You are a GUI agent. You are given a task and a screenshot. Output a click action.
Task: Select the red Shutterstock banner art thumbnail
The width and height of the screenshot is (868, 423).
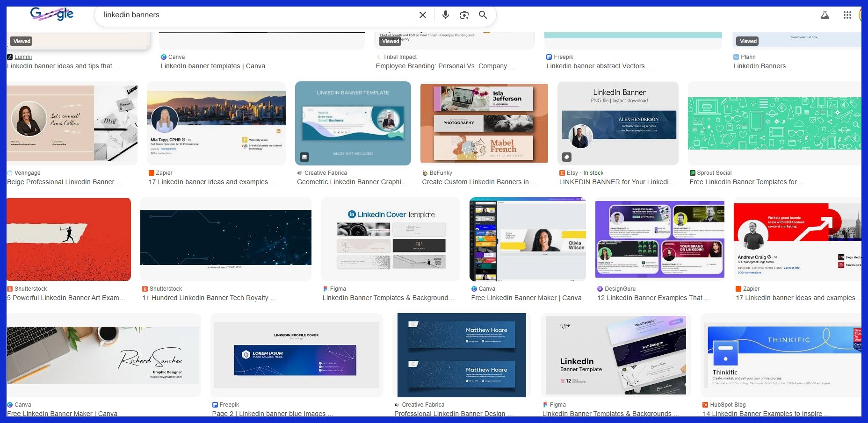point(69,239)
